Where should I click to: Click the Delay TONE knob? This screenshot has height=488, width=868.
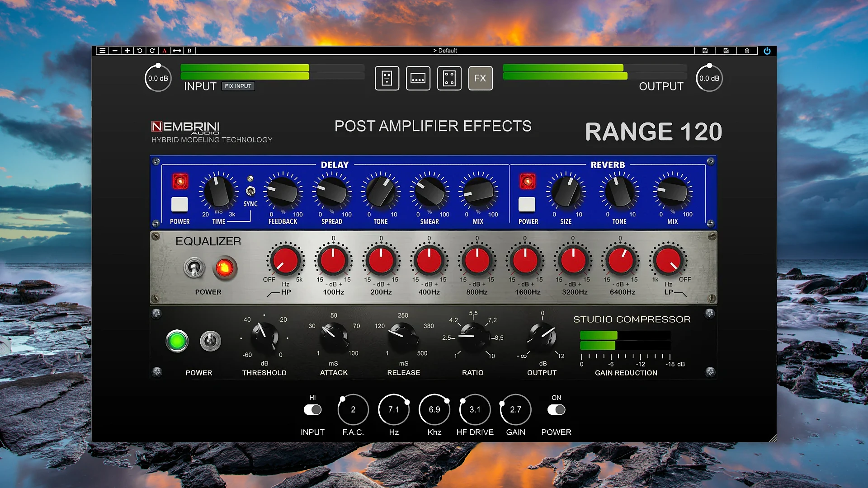coord(381,191)
